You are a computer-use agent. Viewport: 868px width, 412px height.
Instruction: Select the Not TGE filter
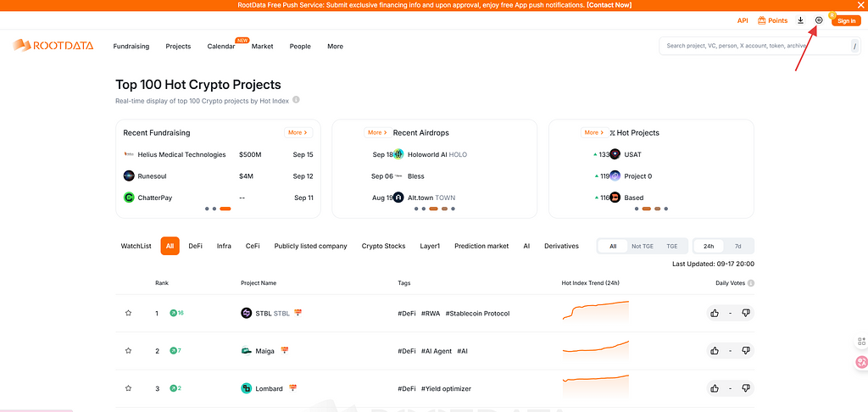coord(642,246)
